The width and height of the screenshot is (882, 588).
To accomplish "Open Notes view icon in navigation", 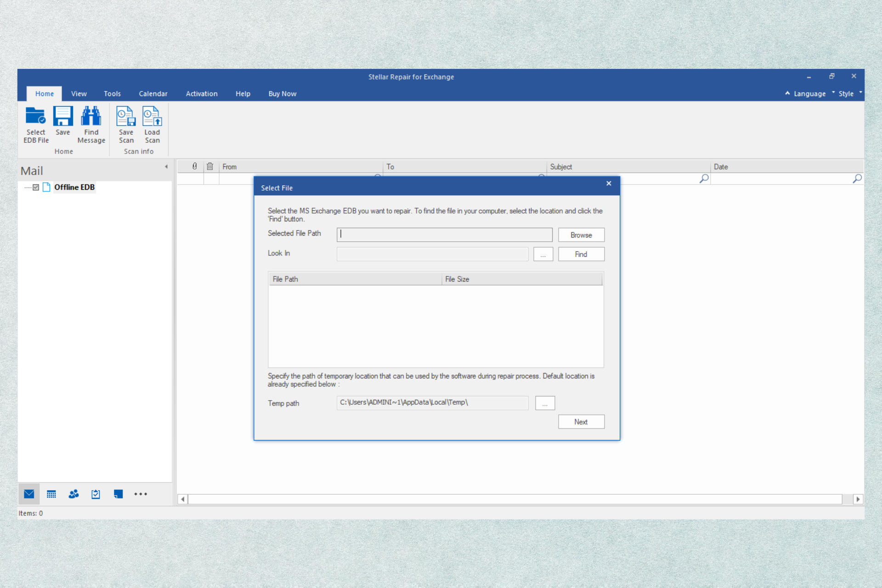I will [118, 494].
